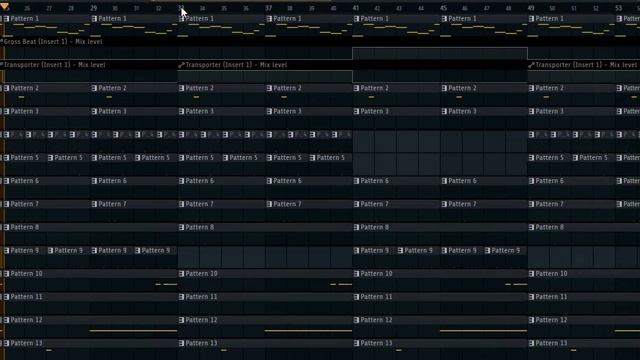
Task: Open clip menu icon of Pattern 8 at bar 41
Action: coord(357,227)
